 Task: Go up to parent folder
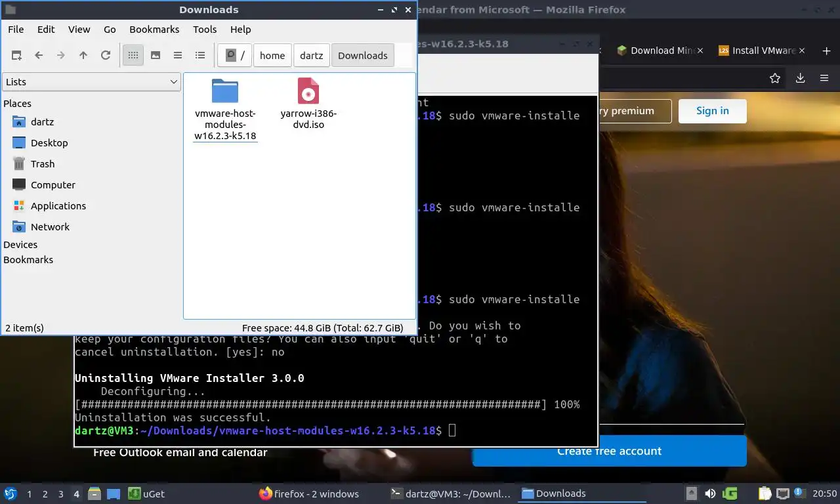(83, 56)
